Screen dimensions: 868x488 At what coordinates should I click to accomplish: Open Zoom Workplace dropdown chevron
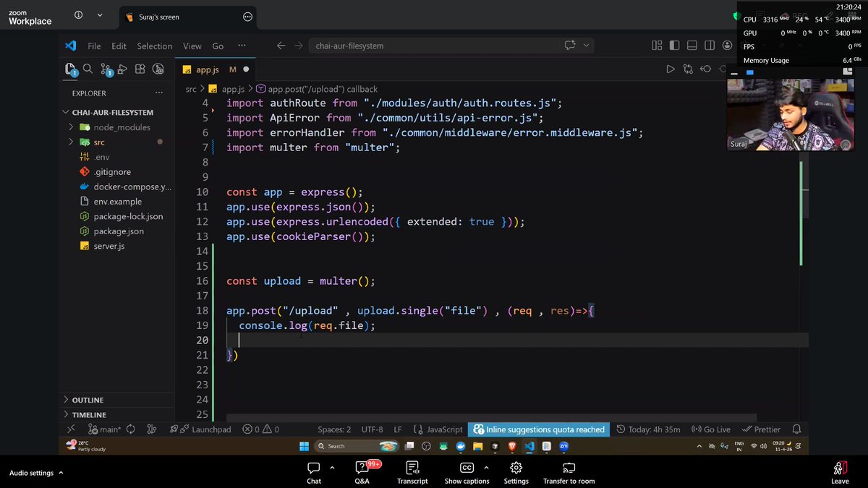pyautogui.click(x=100, y=15)
